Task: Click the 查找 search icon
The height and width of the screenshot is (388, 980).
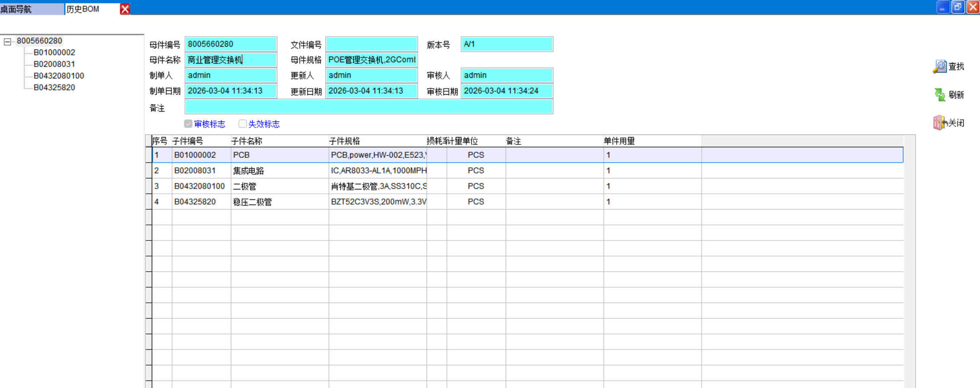Action: tap(939, 67)
